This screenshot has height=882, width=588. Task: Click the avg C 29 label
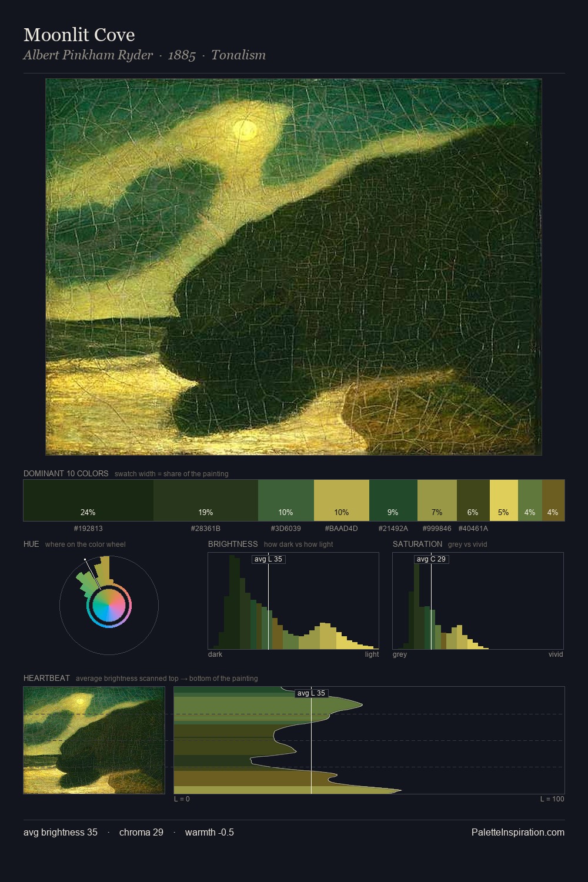click(432, 559)
